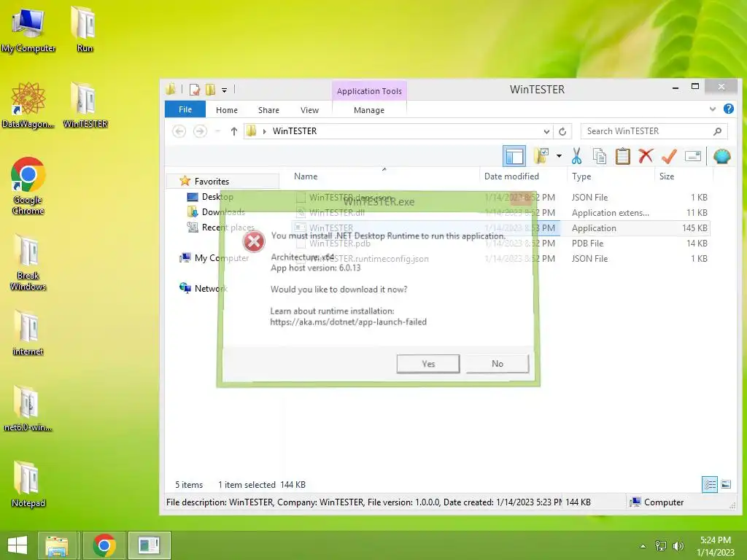Open the Windows Start button
Viewport: 747px width, 560px height.
(18, 545)
